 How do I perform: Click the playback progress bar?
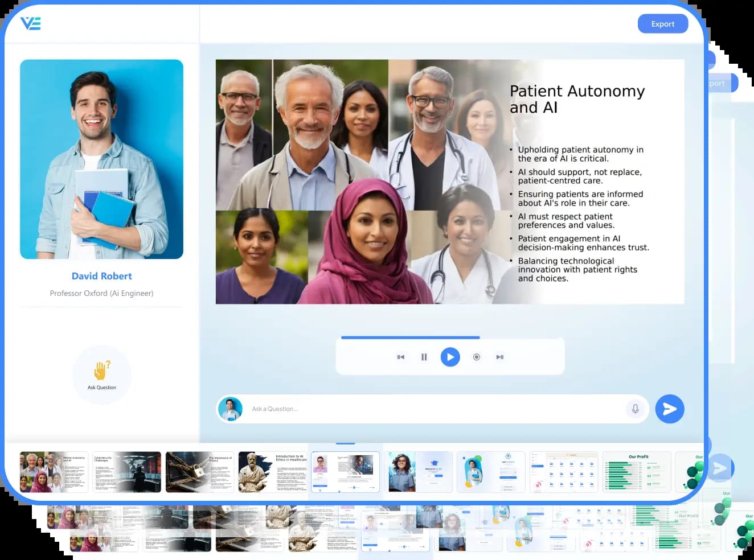pos(410,337)
